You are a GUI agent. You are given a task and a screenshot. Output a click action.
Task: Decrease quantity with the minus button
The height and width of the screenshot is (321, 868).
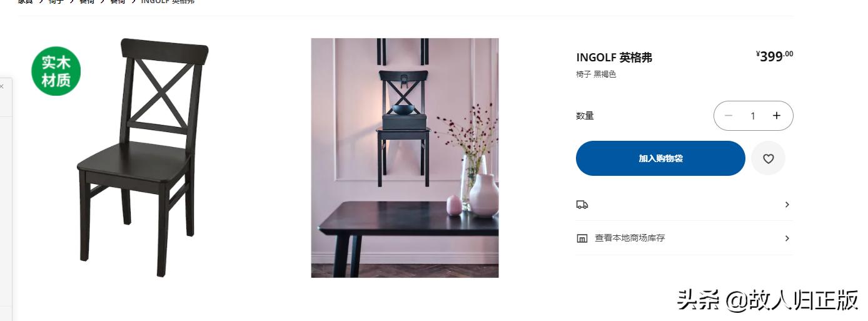click(x=729, y=116)
